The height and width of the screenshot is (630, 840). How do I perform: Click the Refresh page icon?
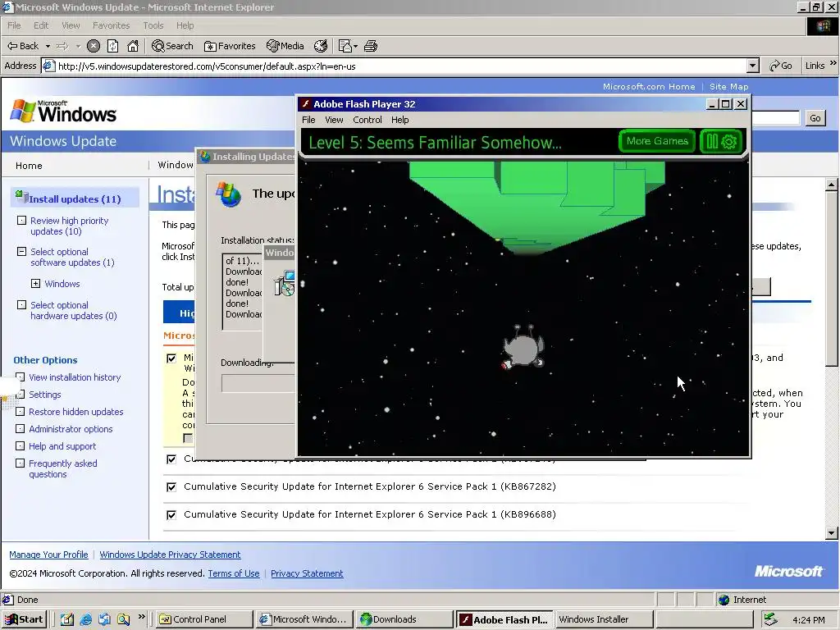point(112,46)
